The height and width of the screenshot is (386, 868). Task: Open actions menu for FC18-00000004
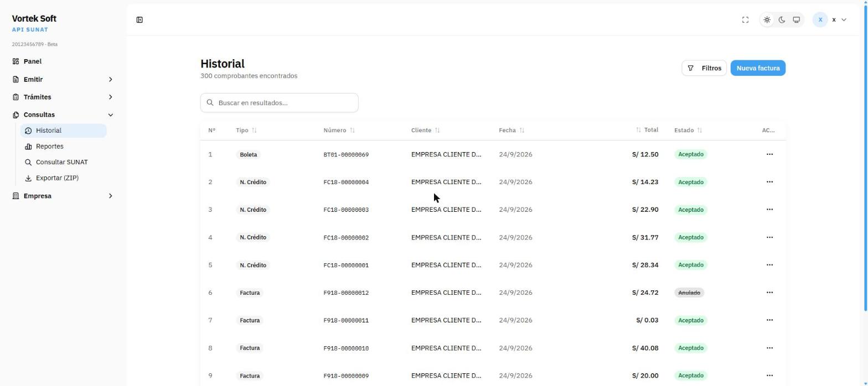[769, 182]
